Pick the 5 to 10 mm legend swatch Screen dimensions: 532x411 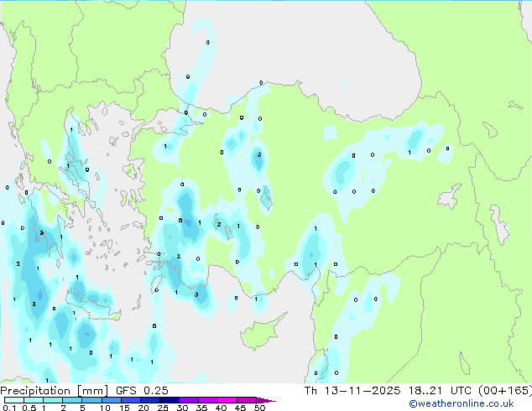[x=91, y=400]
